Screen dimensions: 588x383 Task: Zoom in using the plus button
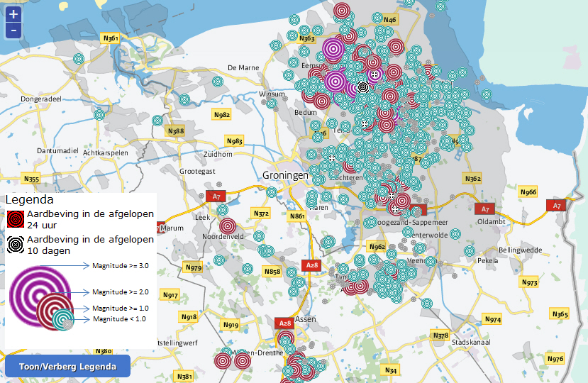pos(14,13)
